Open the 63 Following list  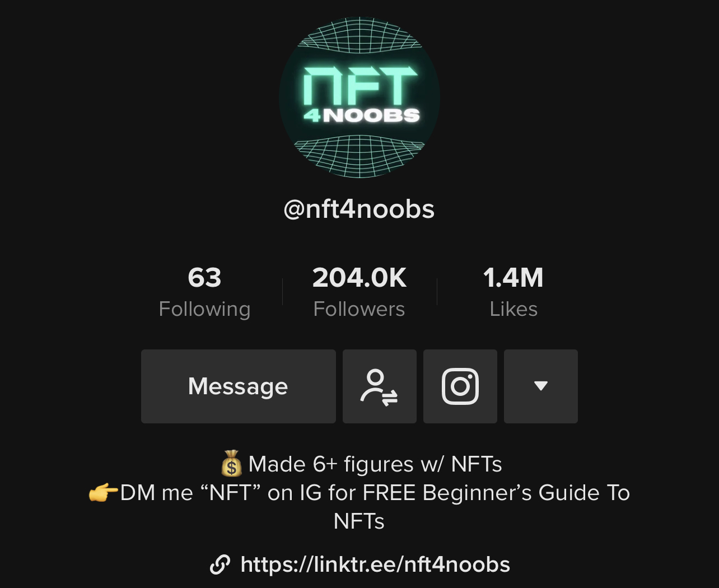[x=204, y=292]
